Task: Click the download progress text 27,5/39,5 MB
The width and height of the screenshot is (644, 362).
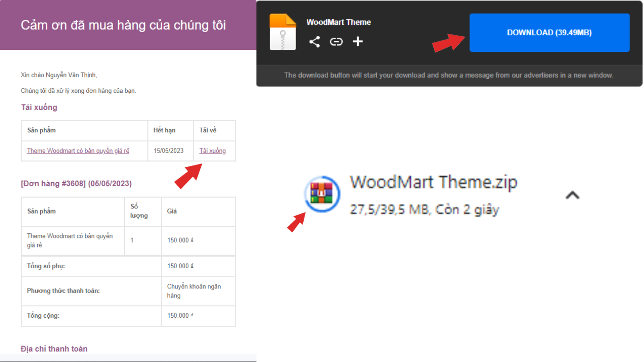Action: tap(389, 209)
